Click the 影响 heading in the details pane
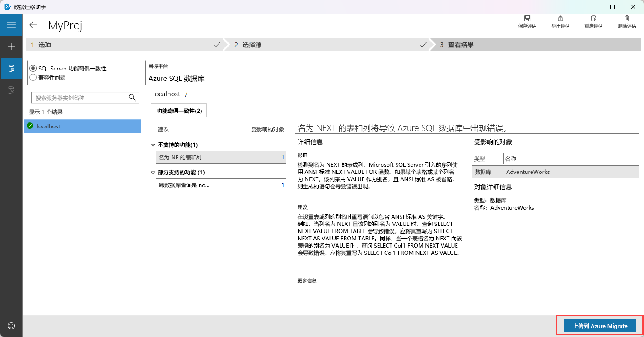 [302, 154]
